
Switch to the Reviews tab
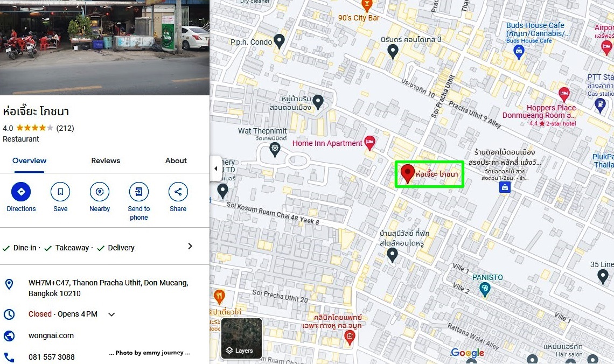coord(106,160)
